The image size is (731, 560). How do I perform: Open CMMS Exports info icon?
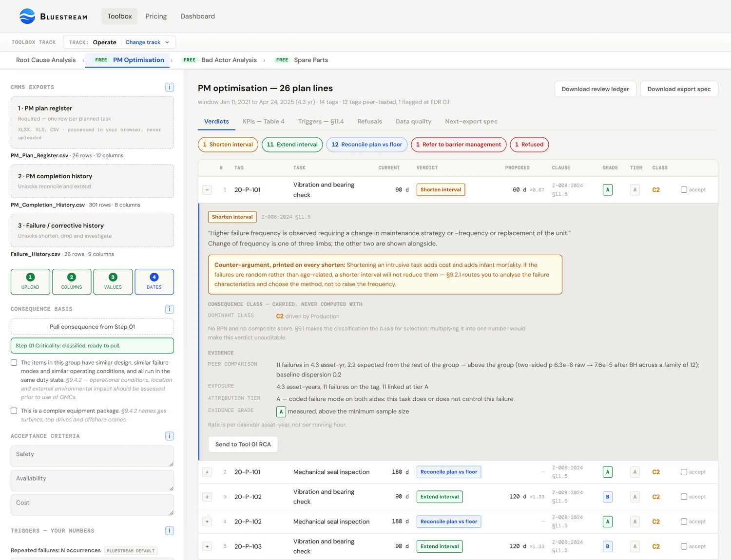click(x=170, y=87)
